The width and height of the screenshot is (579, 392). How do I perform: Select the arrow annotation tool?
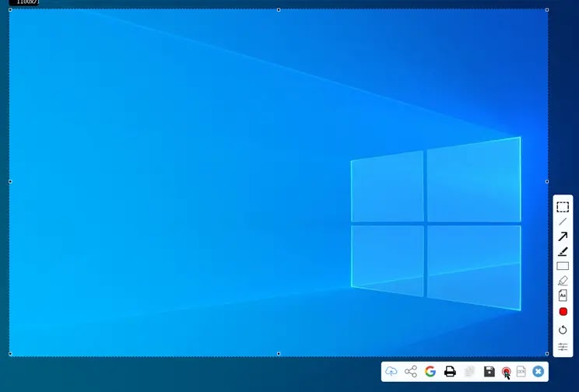[x=563, y=236]
